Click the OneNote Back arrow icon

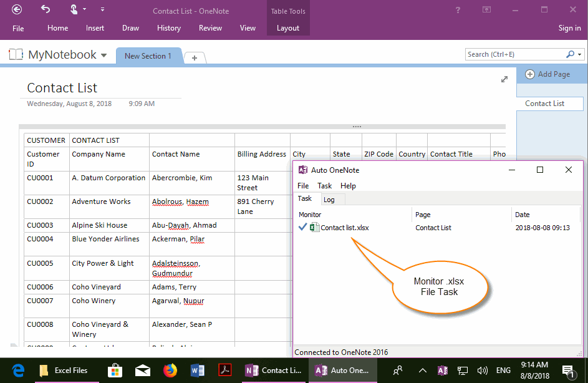(x=17, y=9)
